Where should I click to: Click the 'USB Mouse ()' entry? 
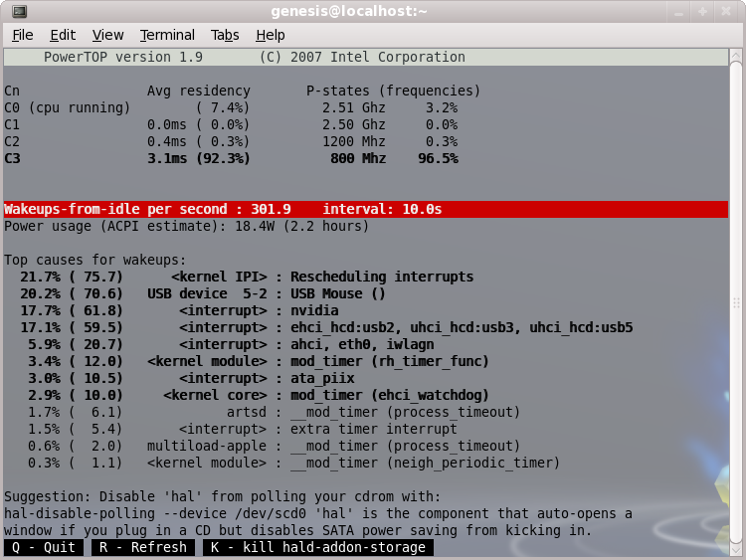pyautogui.click(x=338, y=294)
